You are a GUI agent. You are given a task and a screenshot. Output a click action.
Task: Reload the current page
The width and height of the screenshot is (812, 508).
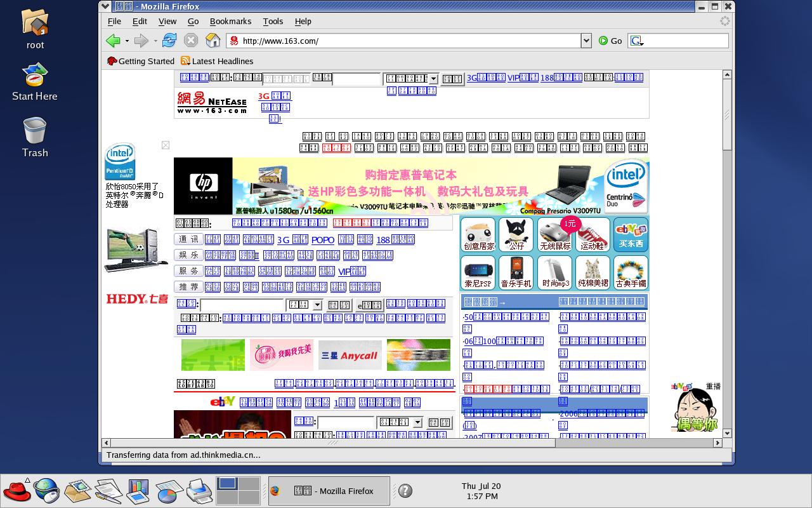(169, 41)
